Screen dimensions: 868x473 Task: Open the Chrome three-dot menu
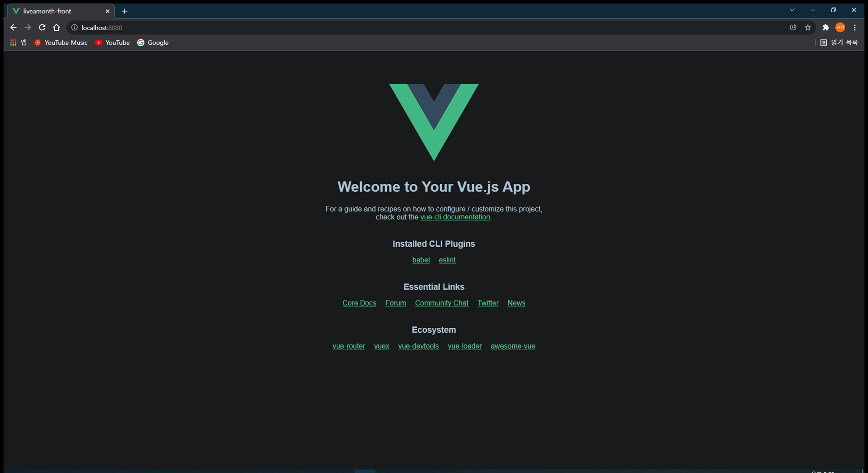click(x=855, y=27)
